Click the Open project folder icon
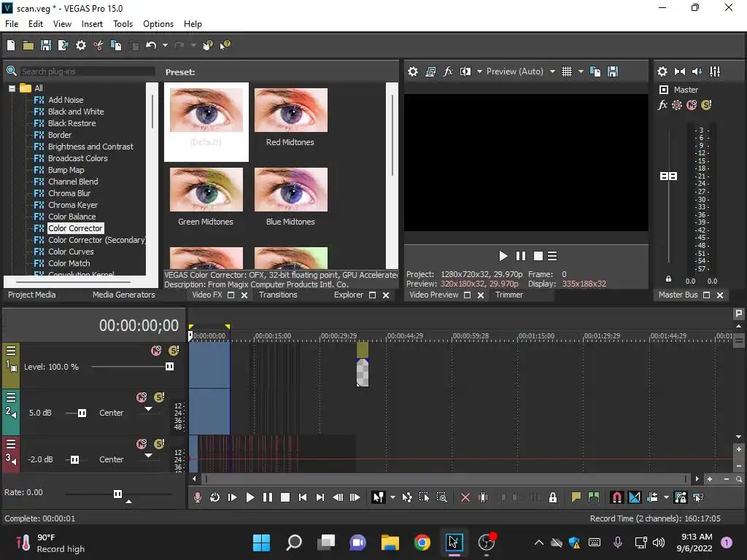Screen dimensions: 747x560 click(28, 45)
